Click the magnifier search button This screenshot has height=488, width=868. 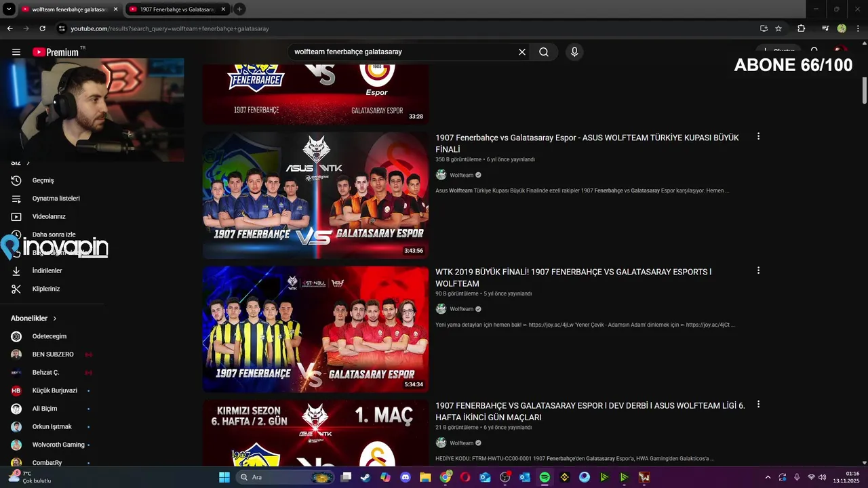point(544,52)
